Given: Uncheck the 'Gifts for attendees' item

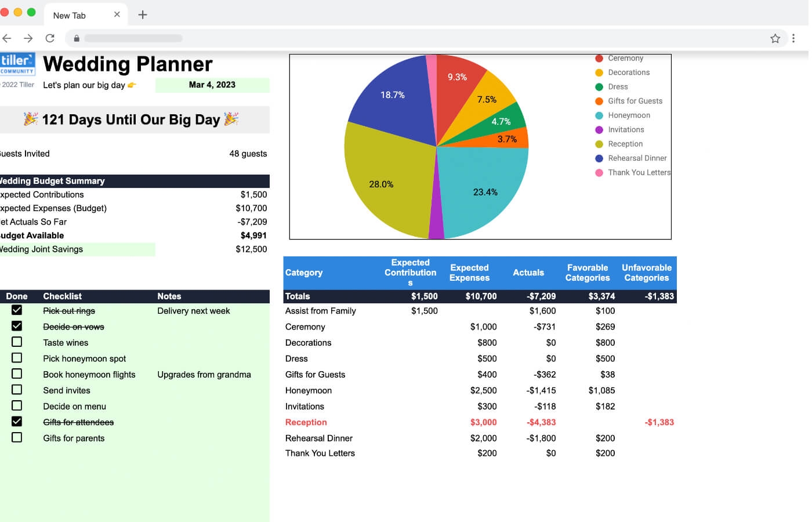Looking at the screenshot, I should pyautogui.click(x=17, y=421).
